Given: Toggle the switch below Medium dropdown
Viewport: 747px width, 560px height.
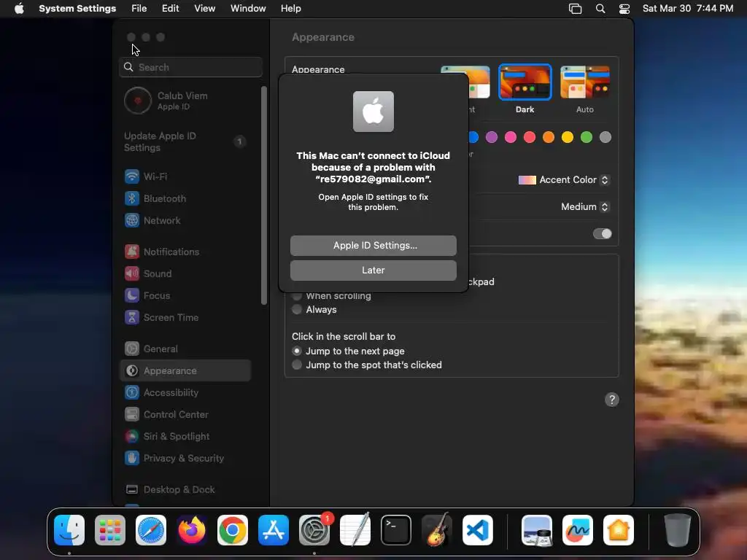Looking at the screenshot, I should point(602,234).
